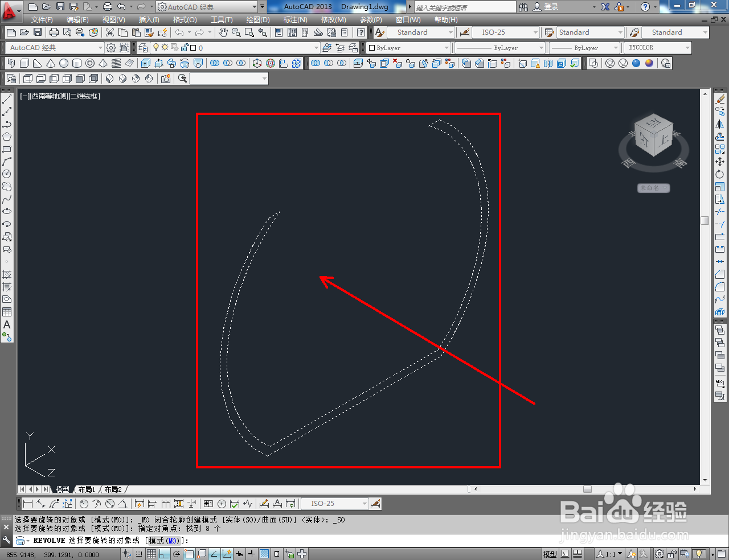Toggle Dynamic Input in the status bar
729x560 pixels.
point(239,554)
